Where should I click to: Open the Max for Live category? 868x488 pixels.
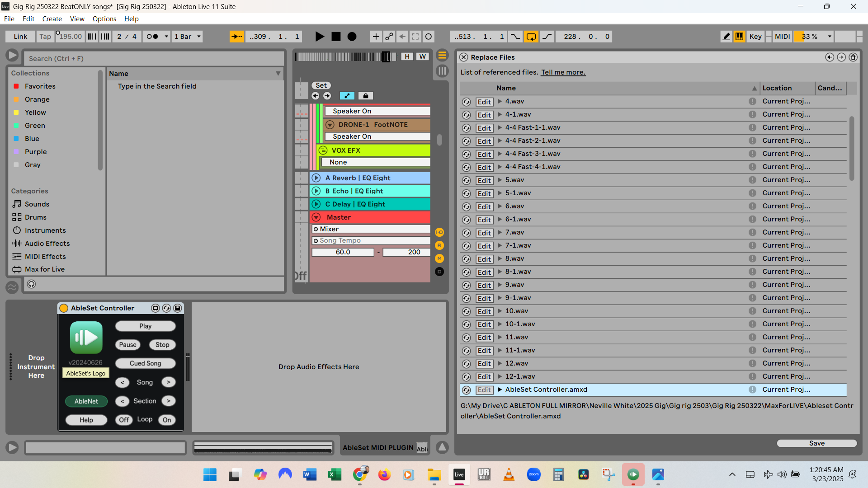(x=45, y=269)
